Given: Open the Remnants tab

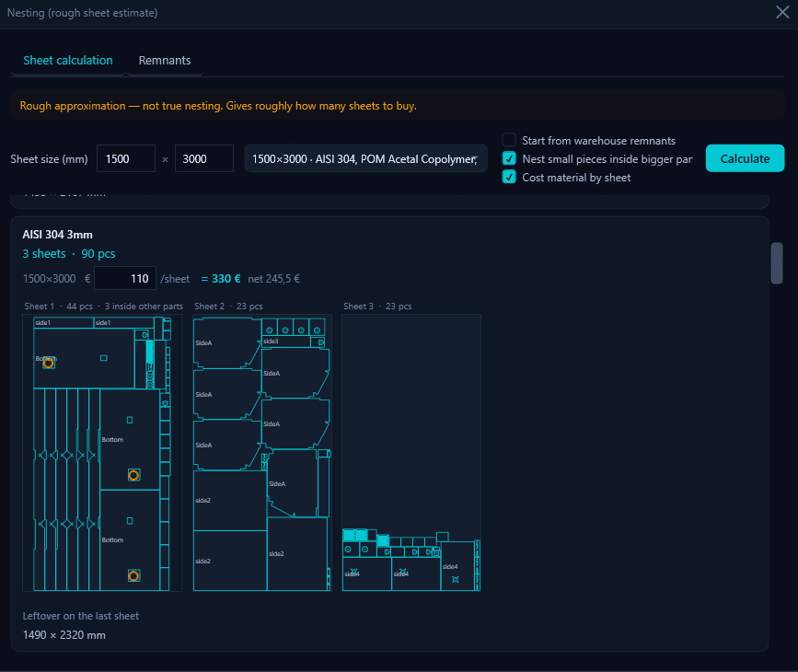Looking at the screenshot, I should pos(165,61).
